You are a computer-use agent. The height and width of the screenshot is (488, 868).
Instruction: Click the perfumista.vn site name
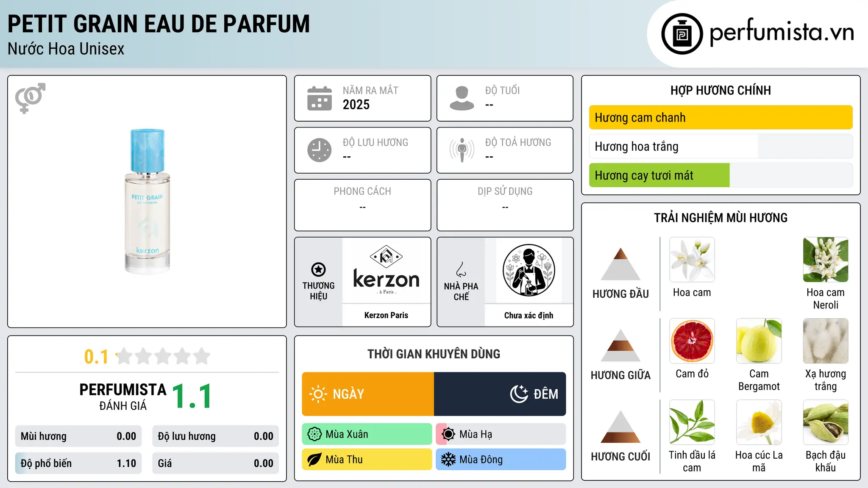click(782, 32)
